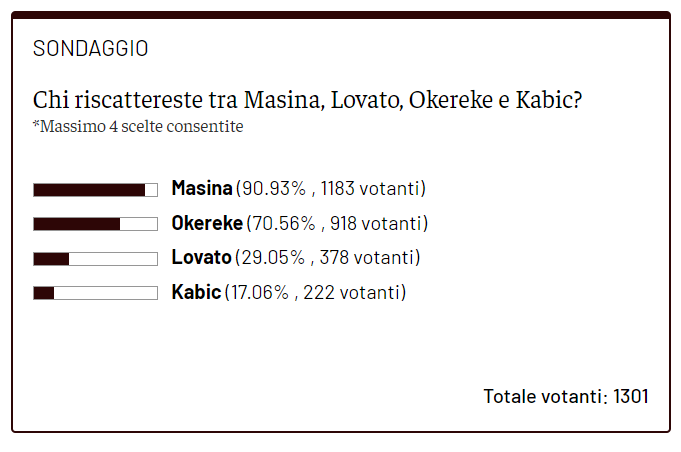This screenshot has height=452, width=681.
Task: Click the Okereke result progress bar
Action: 95,224
